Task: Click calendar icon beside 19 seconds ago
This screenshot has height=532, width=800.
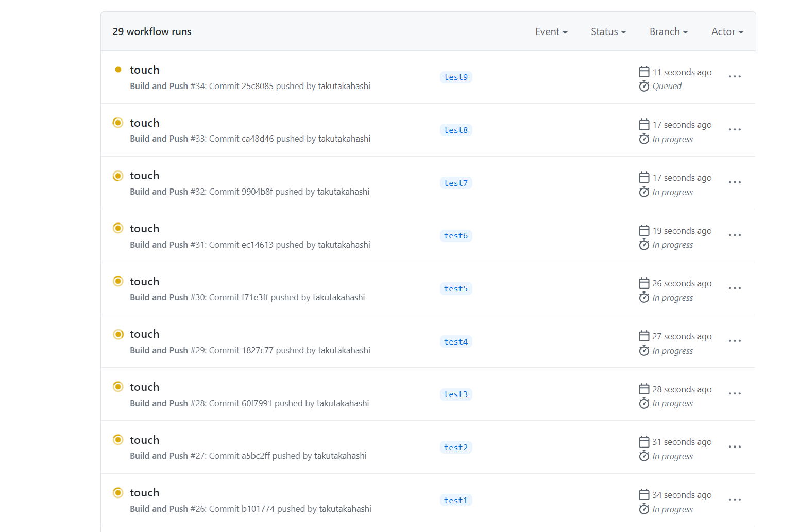Action: pyautogui.click(x=644, y=230)
